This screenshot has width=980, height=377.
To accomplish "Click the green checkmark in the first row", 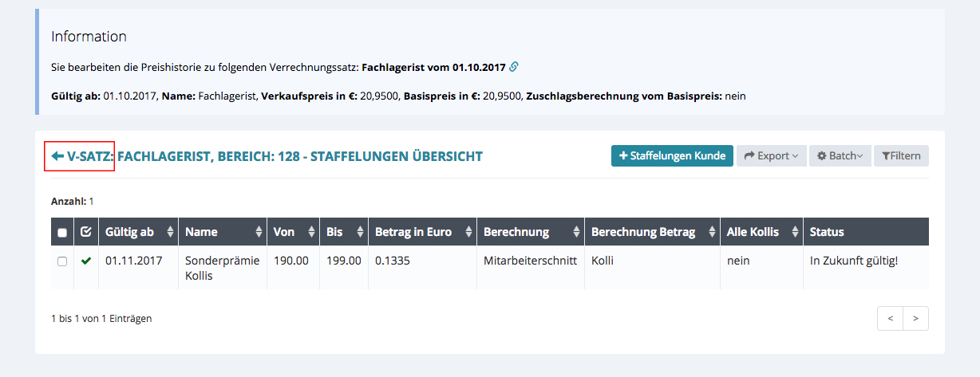I will coord(86,261).
